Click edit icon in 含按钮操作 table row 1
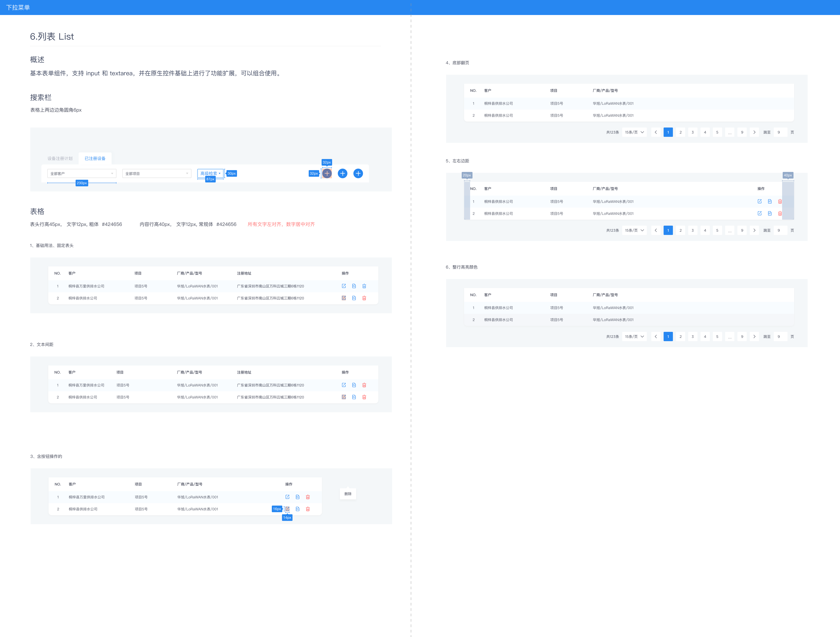Image resolution: width=840 pixels, height=637 pixels. coord(287,497)
